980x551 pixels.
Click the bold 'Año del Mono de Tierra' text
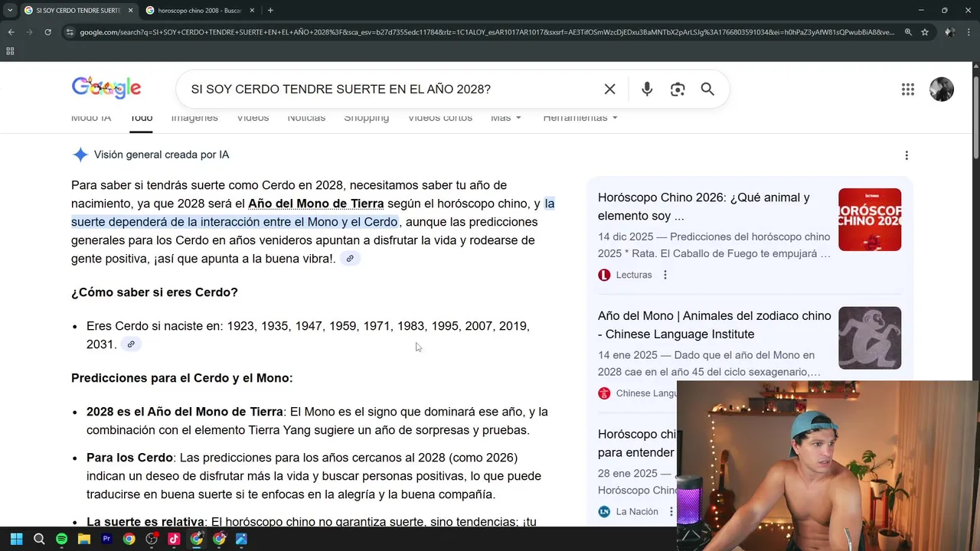pyautogui.click(x=315, y=204)
